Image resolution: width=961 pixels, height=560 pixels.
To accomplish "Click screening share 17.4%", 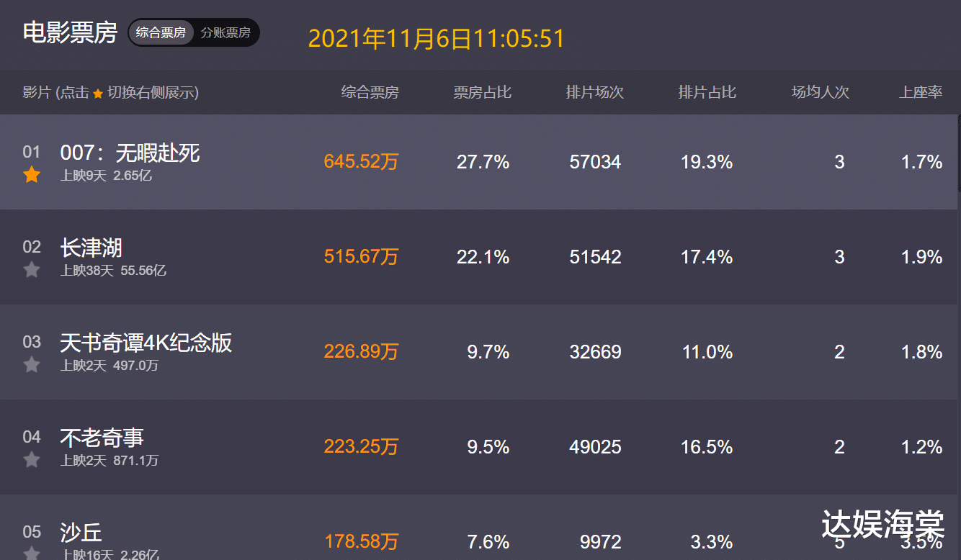I will pyautogui.click(x=707, y=257).
